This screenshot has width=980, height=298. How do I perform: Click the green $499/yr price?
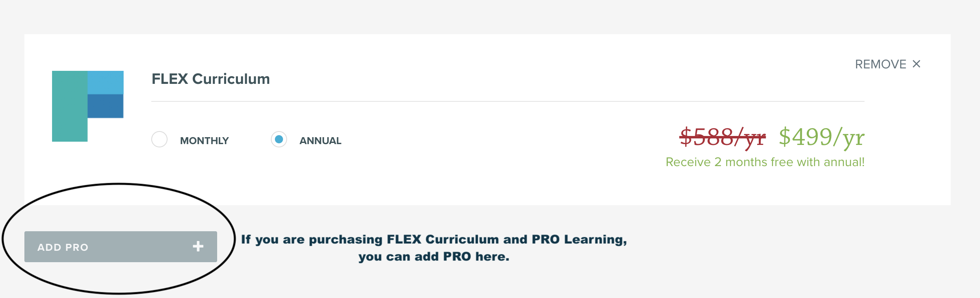coord(821,137)
